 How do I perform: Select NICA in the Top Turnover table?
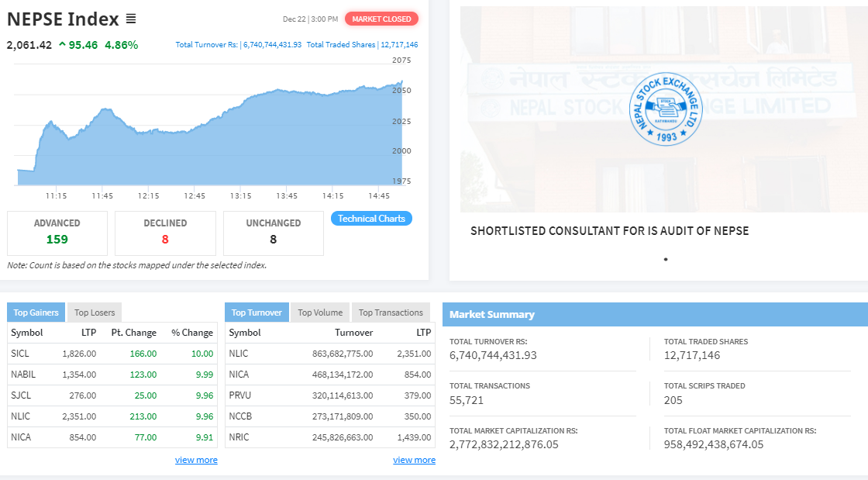coord(239,375)
